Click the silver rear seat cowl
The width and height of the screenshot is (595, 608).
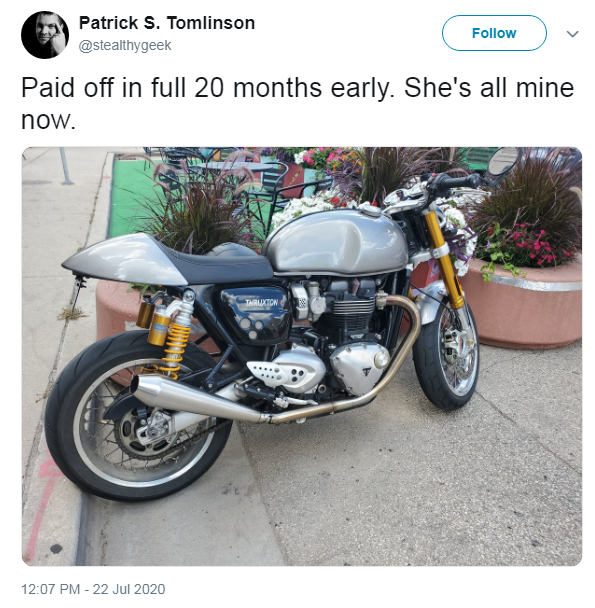coord(122,258)
